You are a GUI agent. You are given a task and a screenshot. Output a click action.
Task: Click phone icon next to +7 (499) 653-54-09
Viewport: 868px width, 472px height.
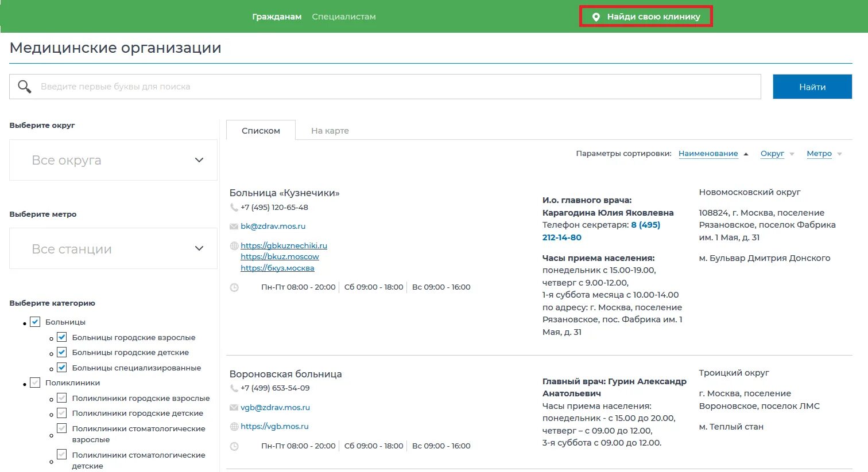(234, 388)
